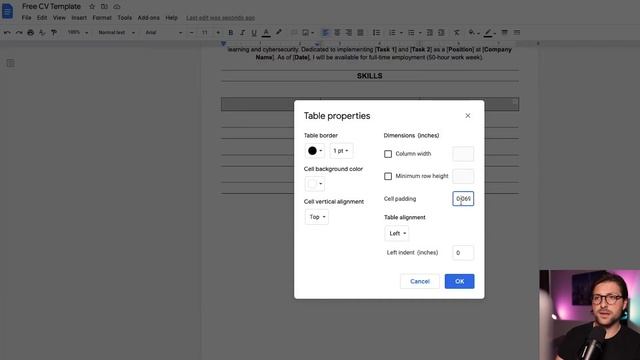Screen dimensions: 640x360
Task: Click the Redo icon in the toolbar
Action: [19, 33]
